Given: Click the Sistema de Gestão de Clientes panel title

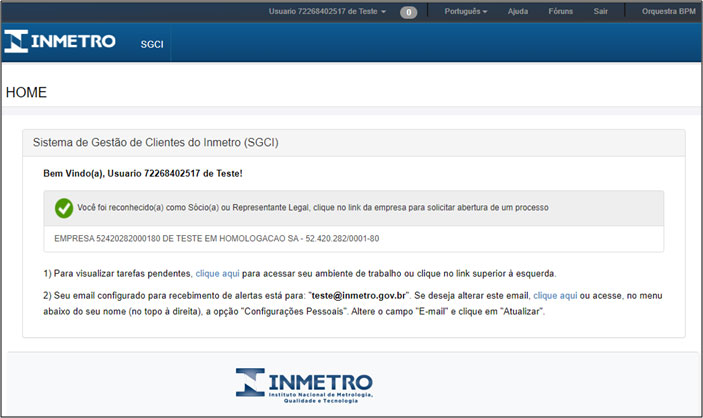Looking at the screenshot, I should click(155, 143).
